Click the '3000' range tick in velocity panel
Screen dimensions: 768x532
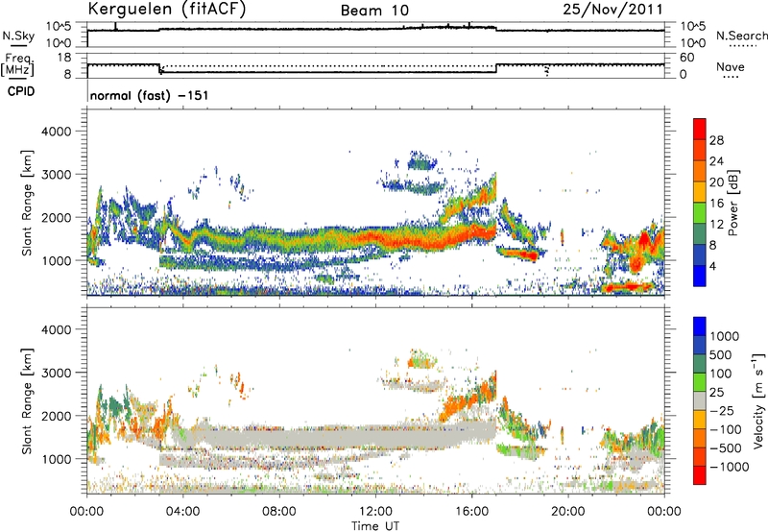coord(56,373)
